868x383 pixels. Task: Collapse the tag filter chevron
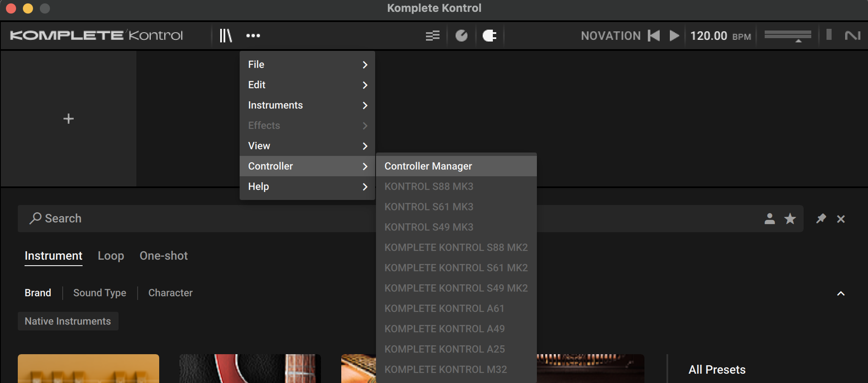841,293
